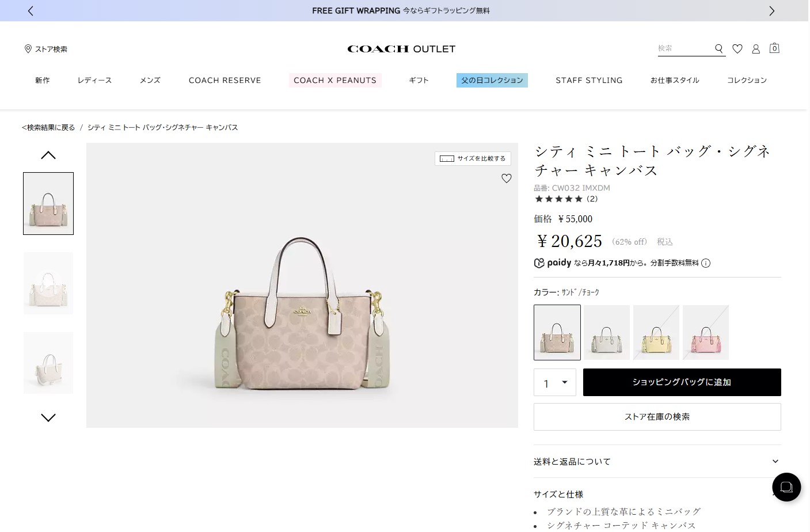Select pink color swatch

pos(706,332)
